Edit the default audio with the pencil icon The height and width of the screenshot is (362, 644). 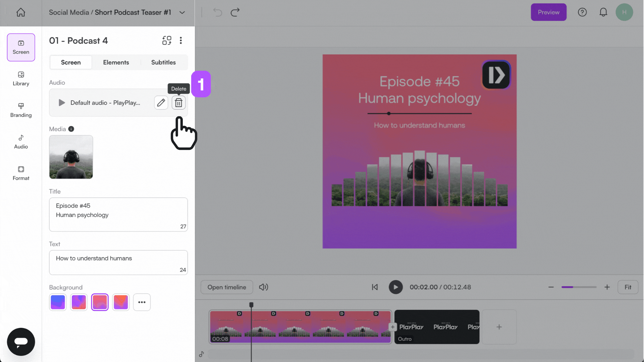161,103
